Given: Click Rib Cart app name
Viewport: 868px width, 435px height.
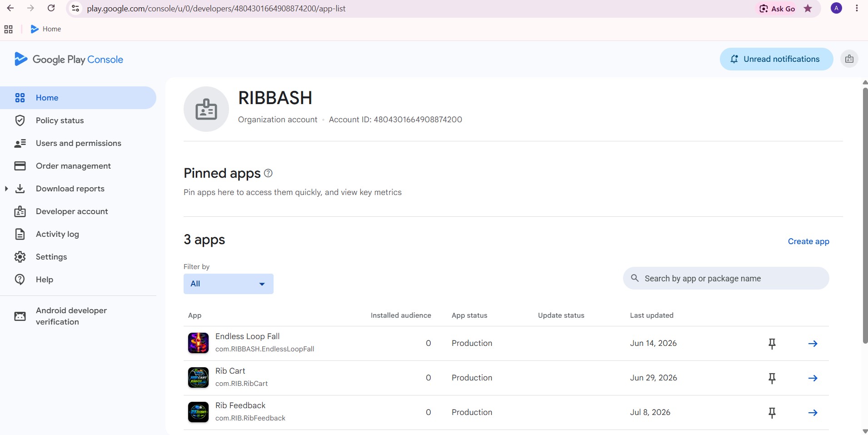Looking at the screenshot, I should pyautogui.click(x=230, y=371).
